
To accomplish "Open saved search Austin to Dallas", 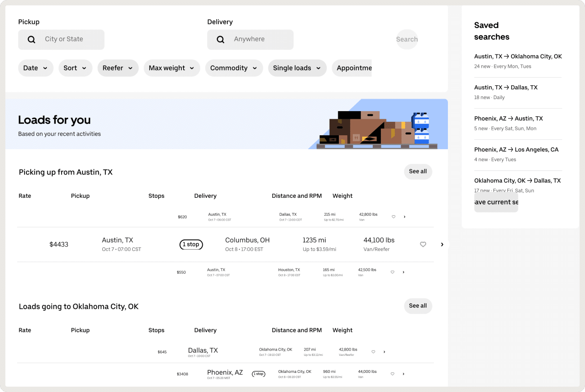I will tap(518, 92).
